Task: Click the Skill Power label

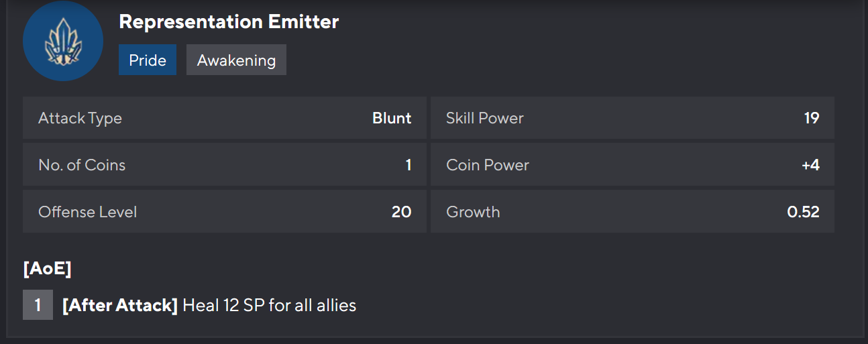Action: point(484,118)
